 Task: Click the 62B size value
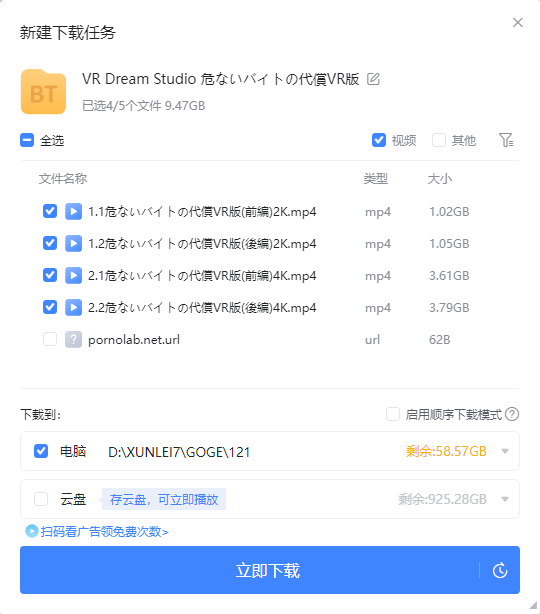tap(439, 340)
